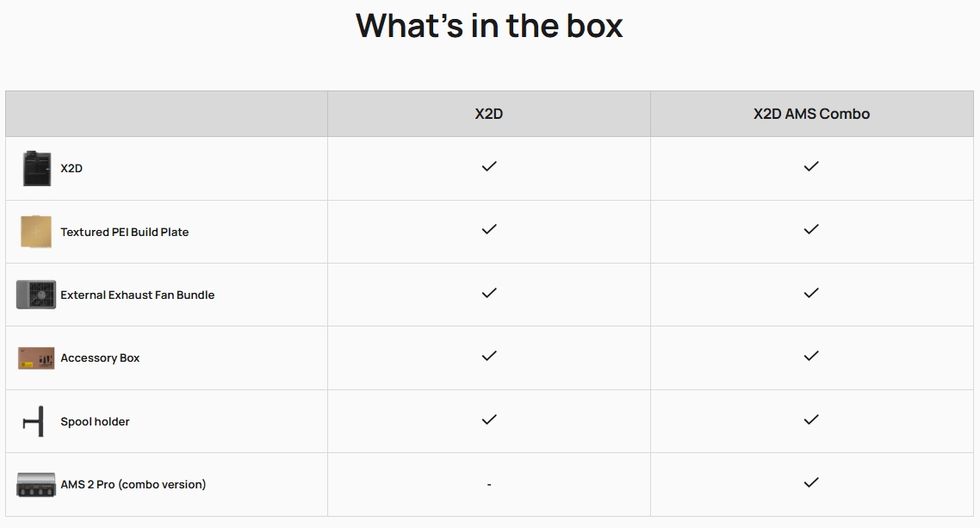980x528 pixels.
Task: Click the Spool holder icon
Action: pos(34,421)
